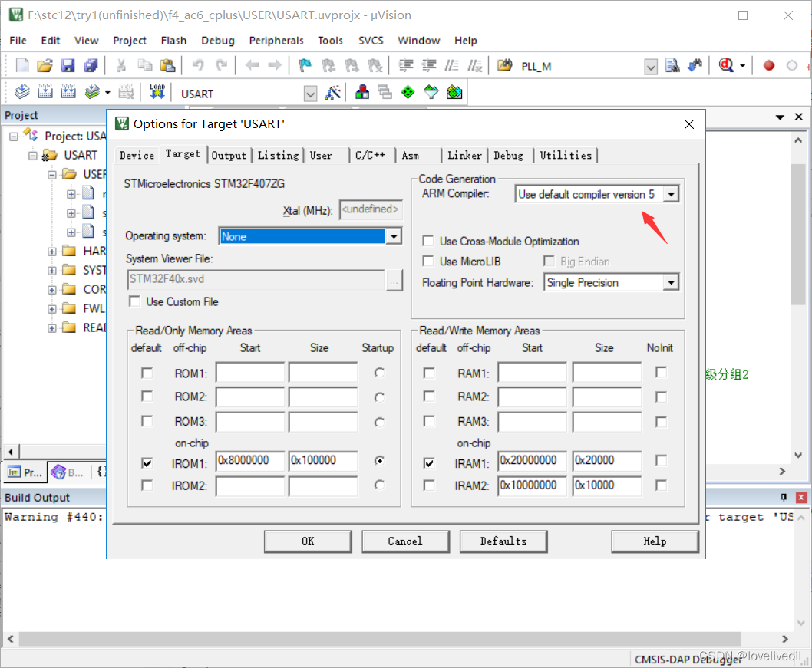
Task: Click Navigate Backwards arrow icon
Action: [x=253, y=66]
